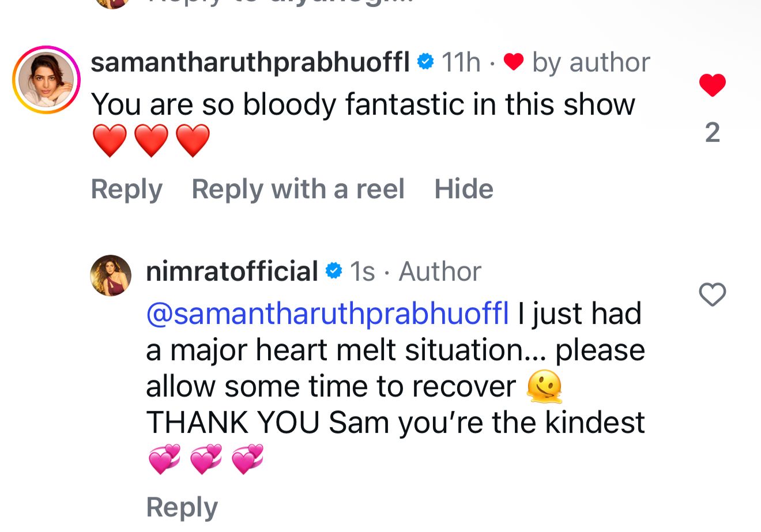
Task: Choose 'Reply with a reel'
Action: pos(298,189)
